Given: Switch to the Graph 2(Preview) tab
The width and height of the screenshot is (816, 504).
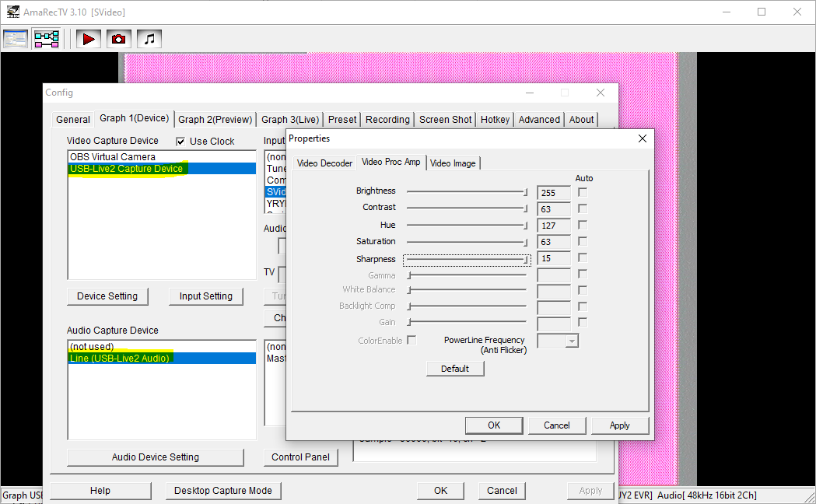Looking at the screenshot, I should click(x=215, y=120).
